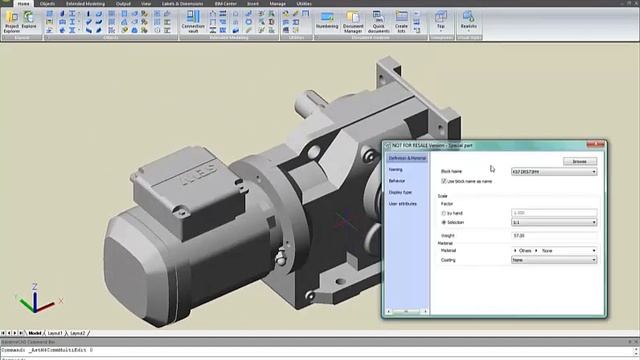Switch to the Layout2 tab

78,333
